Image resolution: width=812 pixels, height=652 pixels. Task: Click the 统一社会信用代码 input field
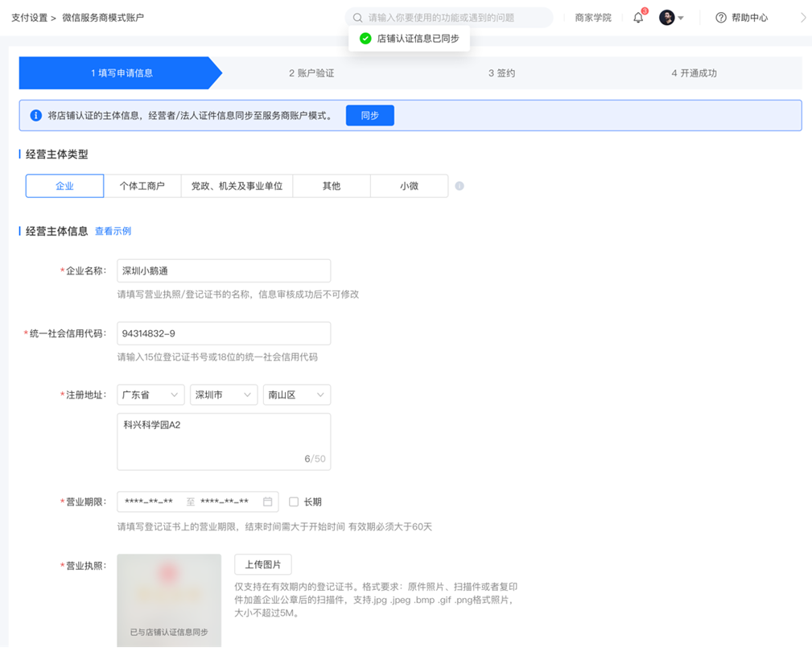(224, 333)
